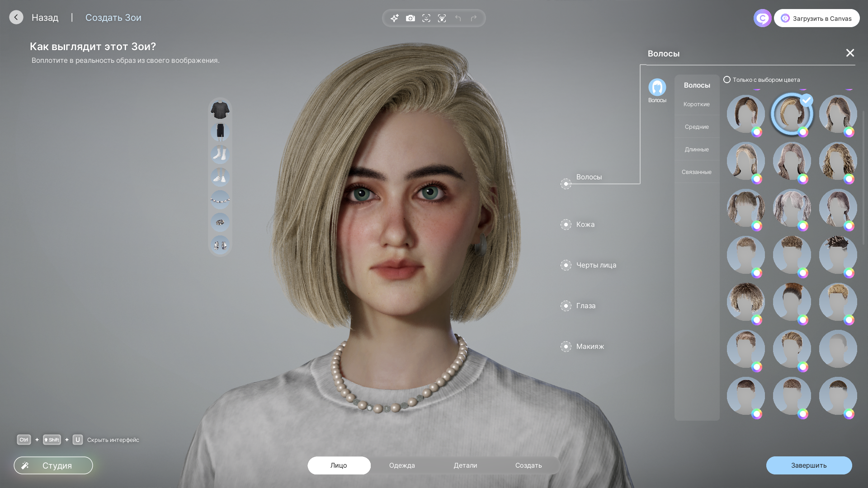Select the earrings accessory slot

point(220,245)
